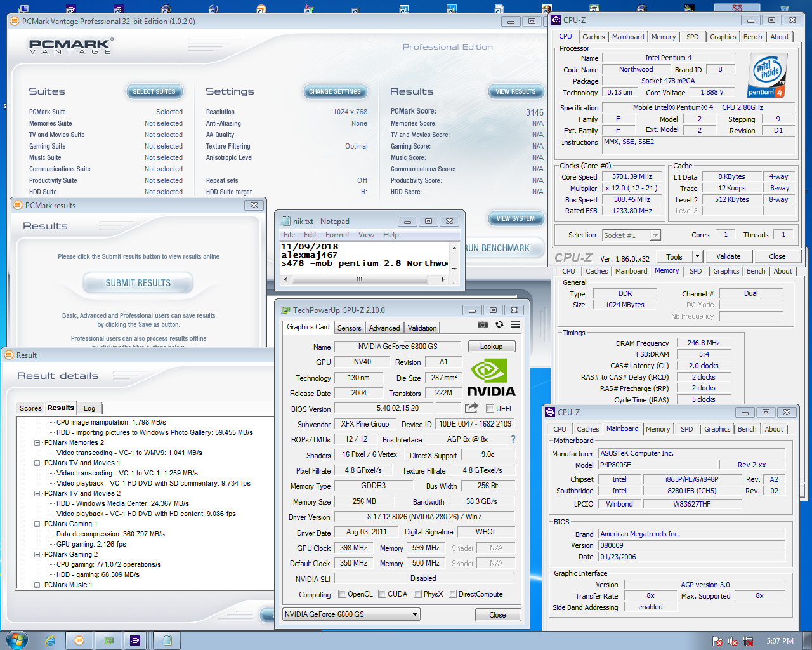Image resolution: width=812 pixels, height=650 pixels.
Task: Click the SELECT SUITES button
Action: pos(154,91)
